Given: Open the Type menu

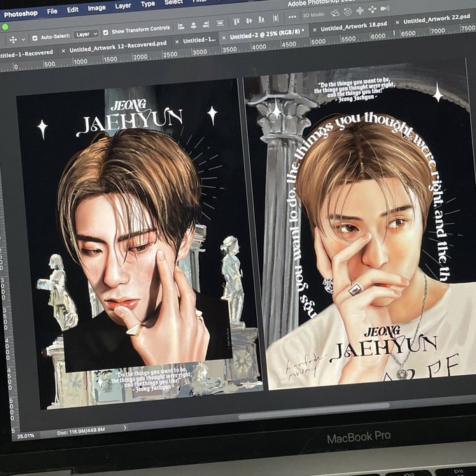Looking at the screenshot, I should [x=148, y=4].
